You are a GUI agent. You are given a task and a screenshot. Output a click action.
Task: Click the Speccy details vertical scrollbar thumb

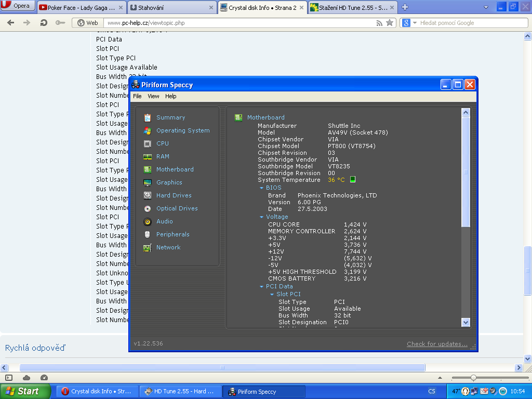[465, 171]
